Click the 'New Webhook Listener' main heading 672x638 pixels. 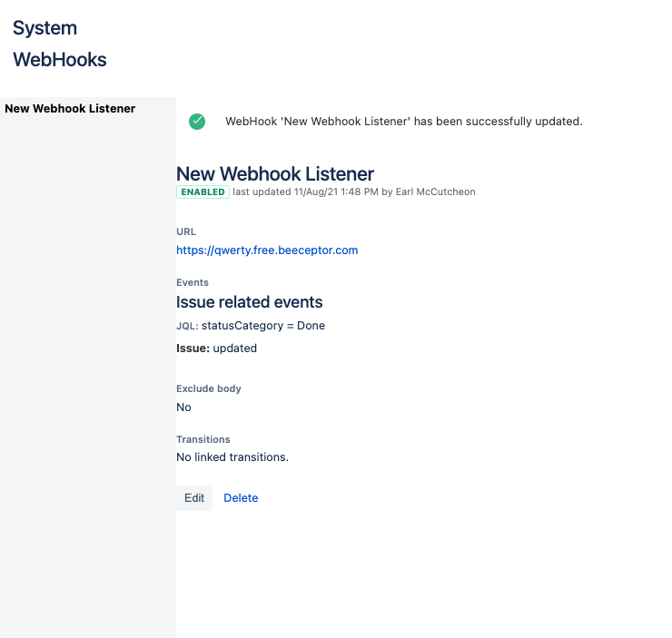coord(275,174)
